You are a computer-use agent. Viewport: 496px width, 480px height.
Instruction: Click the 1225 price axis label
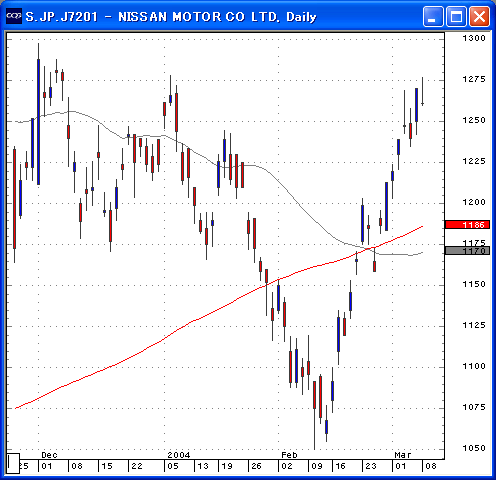(474, 161)
